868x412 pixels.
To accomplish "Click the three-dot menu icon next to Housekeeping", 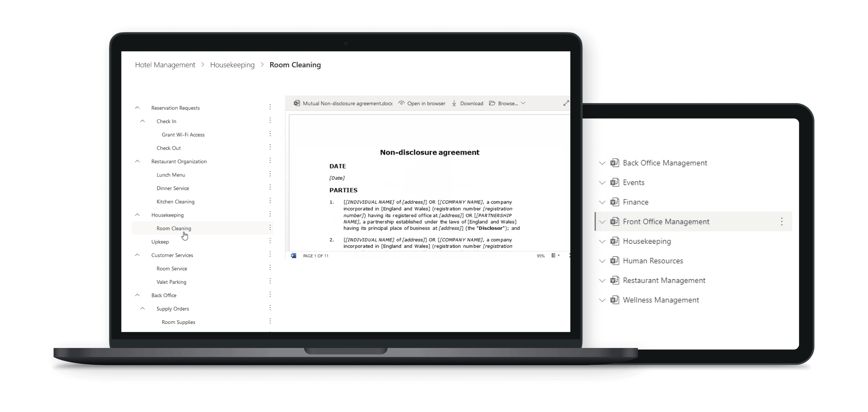I will (x=271, y=215).
